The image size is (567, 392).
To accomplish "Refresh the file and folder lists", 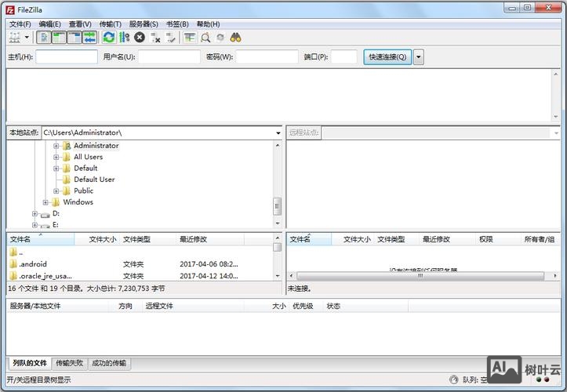I will click(x=109, y=38).
